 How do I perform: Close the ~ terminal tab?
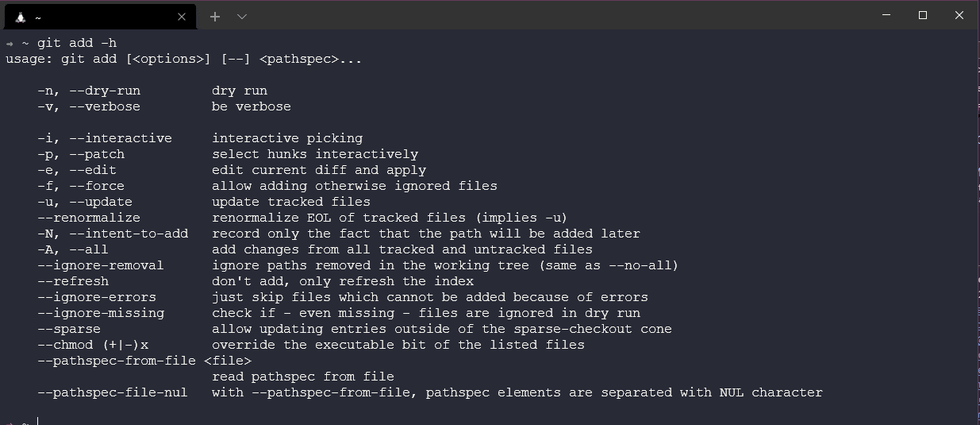182,17
